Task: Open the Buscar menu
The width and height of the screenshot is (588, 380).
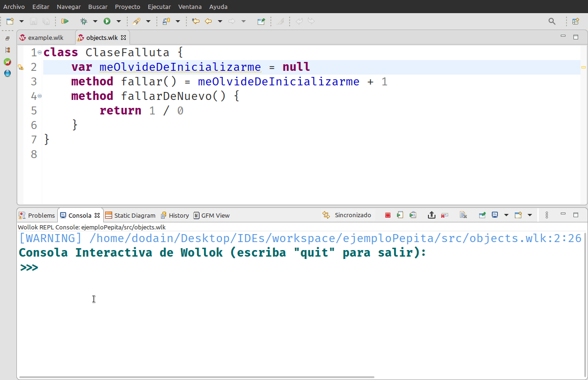Action: click(98, 7)
